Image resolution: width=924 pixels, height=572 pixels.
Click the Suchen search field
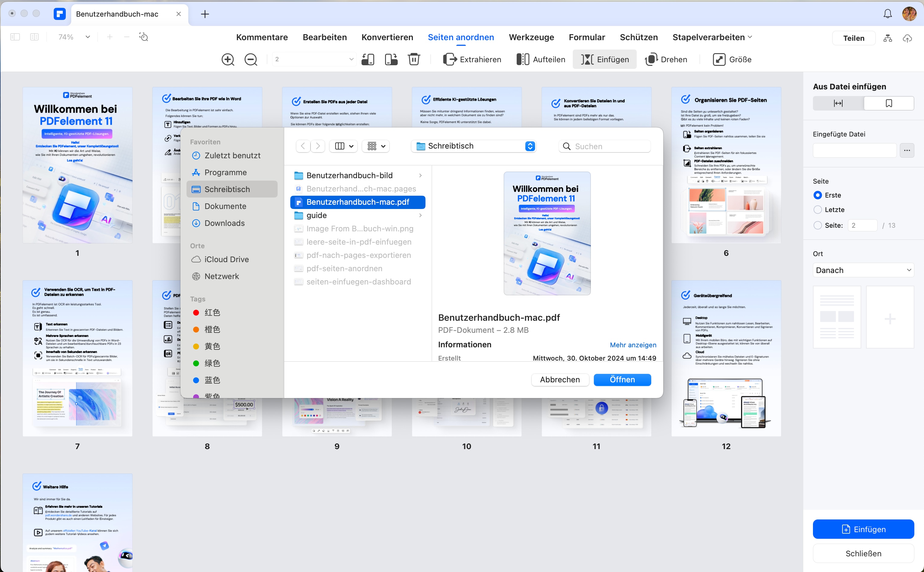[x=604, y=146]
